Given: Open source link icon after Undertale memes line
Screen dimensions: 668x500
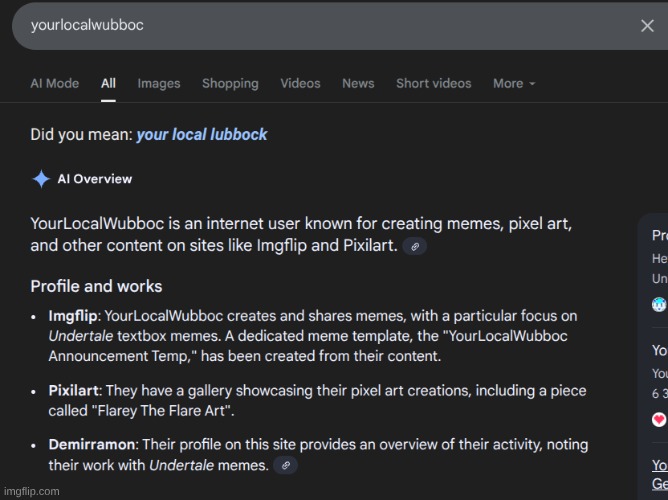Looking at the screenshot, I should click(x=285, y=466).
